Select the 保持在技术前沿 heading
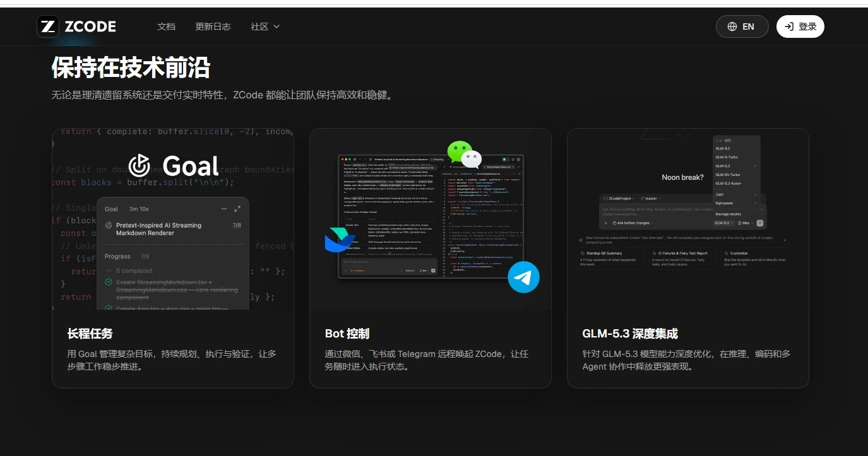Viewport: 868px width, 456px height. [x=131, y=67]
